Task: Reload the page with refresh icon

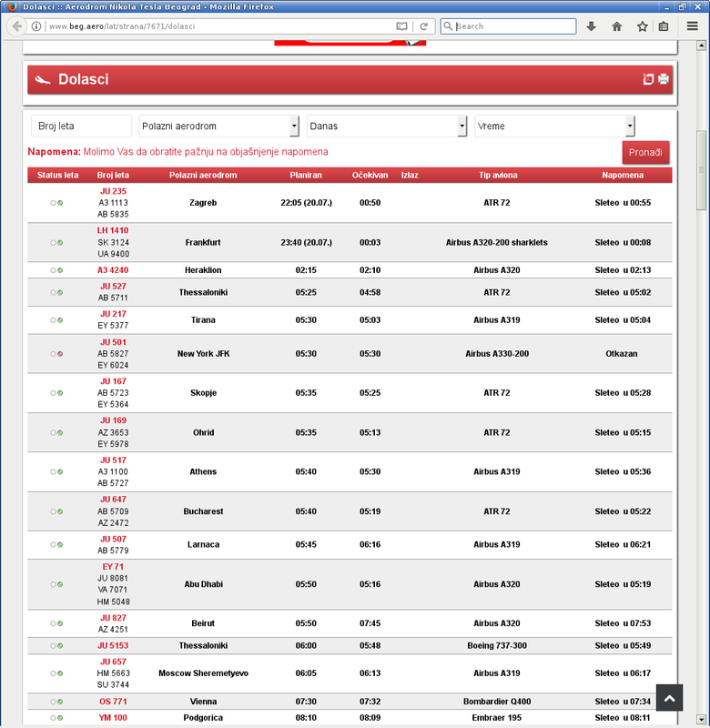Action: tap(423, 26)
